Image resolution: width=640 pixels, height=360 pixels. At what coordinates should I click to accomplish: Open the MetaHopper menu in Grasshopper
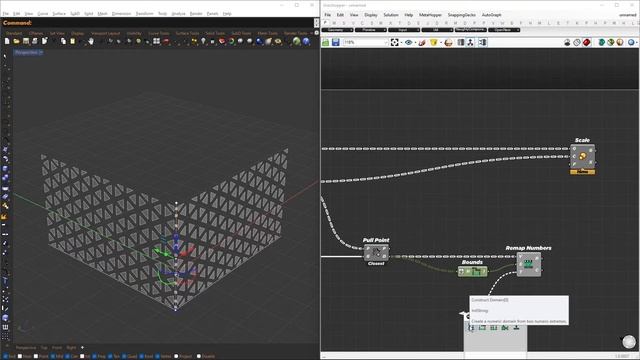coord(430,15)
